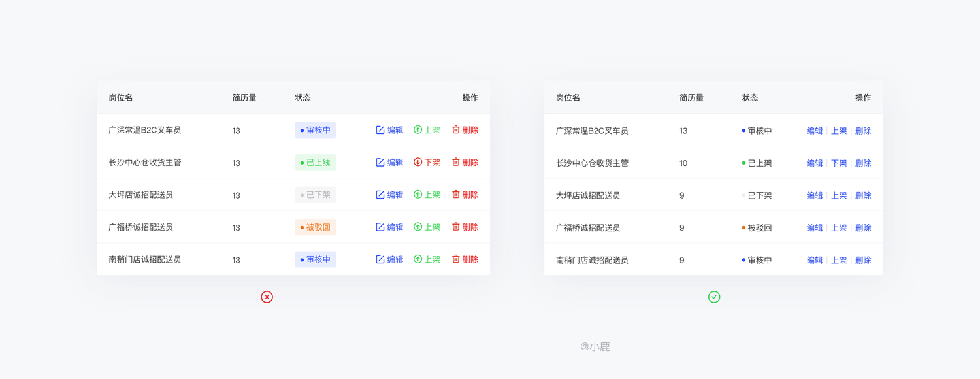The width and height of the screenshot is (980, 379).
Task: Click the 简历量 column header in left table
Action: 244,97
